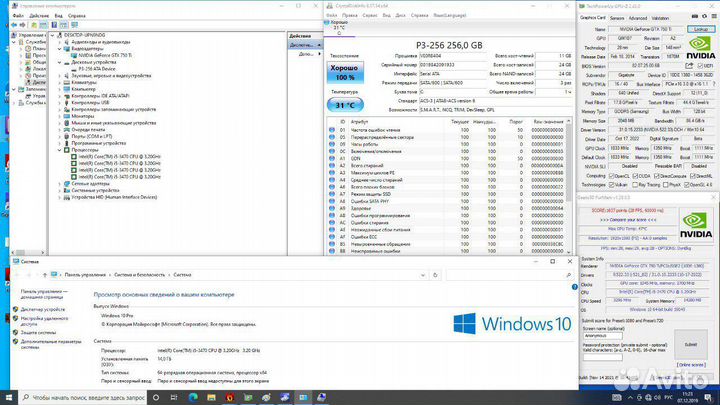Screen dimensions: 720x405
Task: Click the blue help icon in System window
Action: [x=574, y=287]
